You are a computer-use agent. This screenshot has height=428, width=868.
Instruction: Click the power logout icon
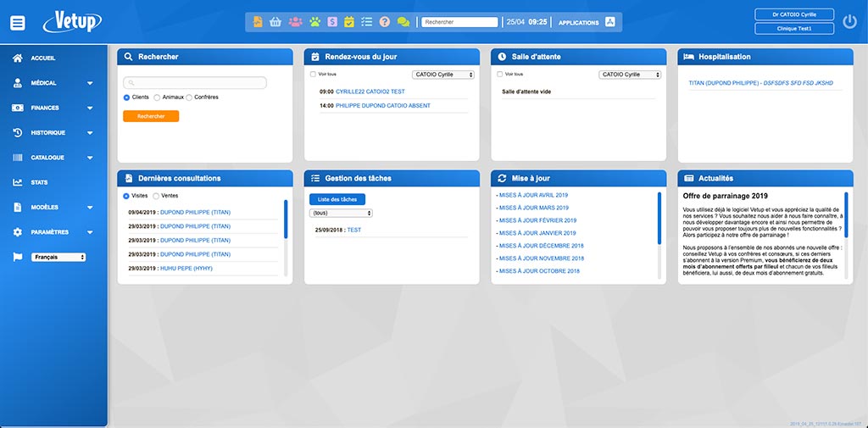point(850,22)
